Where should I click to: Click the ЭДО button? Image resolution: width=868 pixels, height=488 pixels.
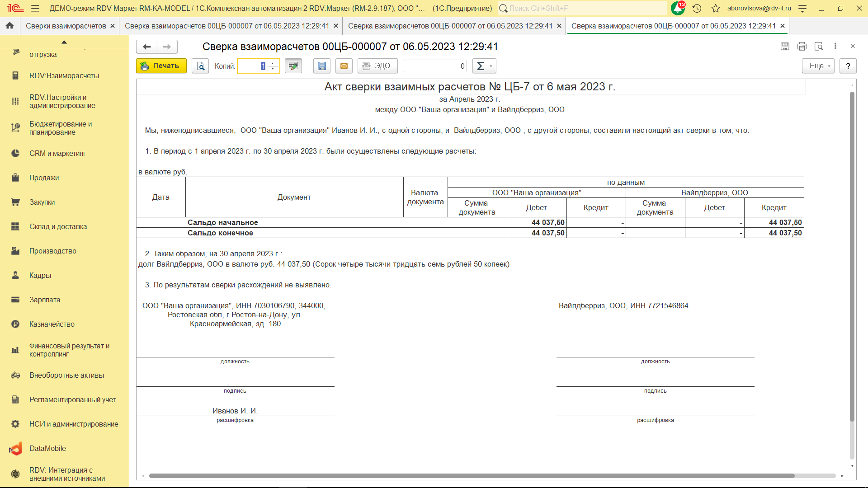[x=377, y=66]
